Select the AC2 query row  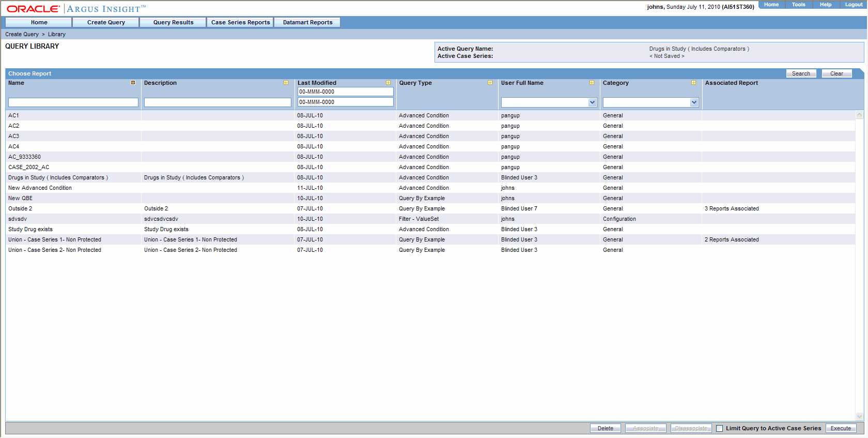click(430, 126)
